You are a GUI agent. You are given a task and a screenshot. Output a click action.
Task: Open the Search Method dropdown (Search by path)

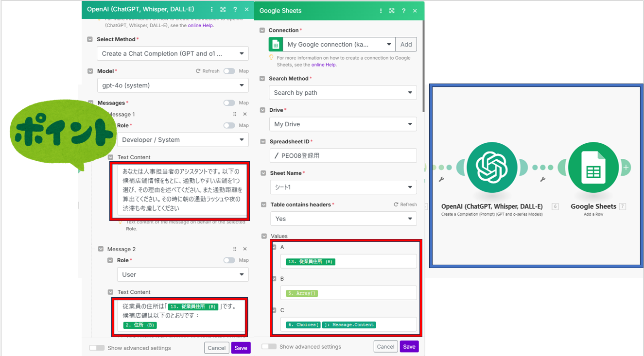coord(343,92)
